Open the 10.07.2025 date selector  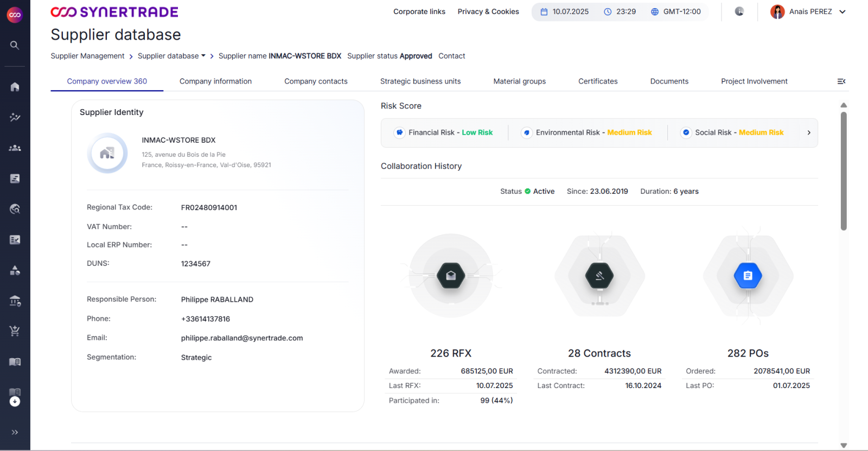click(x=564, y=11)
